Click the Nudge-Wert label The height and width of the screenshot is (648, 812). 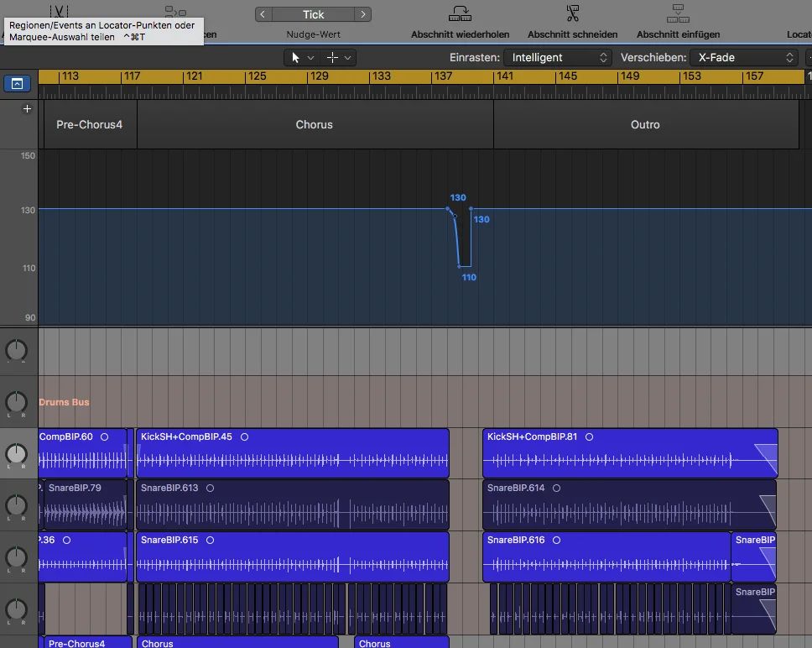click(313, 34)
